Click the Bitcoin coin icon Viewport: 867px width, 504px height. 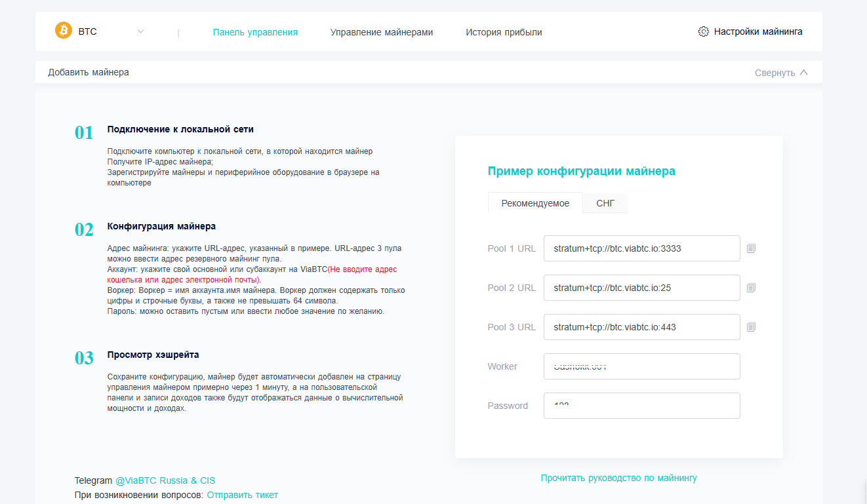pyautogui.click(x=63, y=31)
